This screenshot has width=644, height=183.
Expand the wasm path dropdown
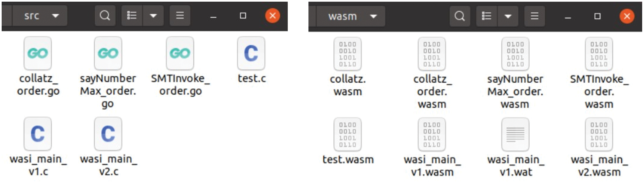point(374,16)
